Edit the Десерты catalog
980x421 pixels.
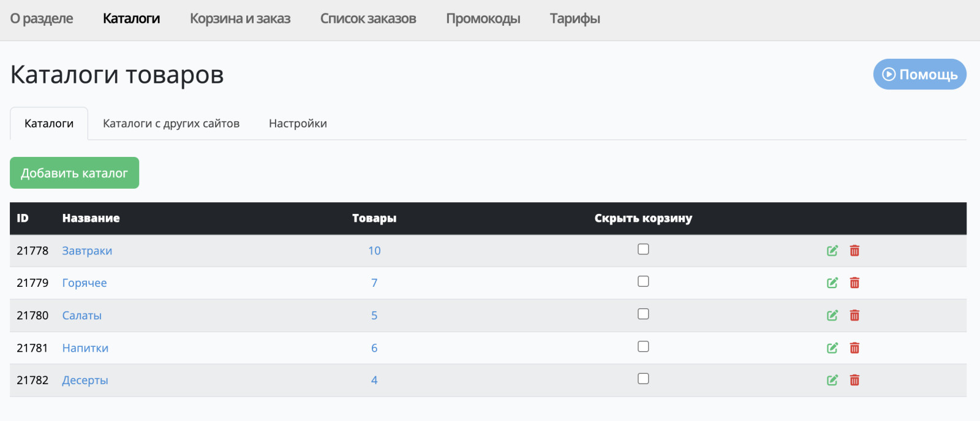[x=832, y=380]
